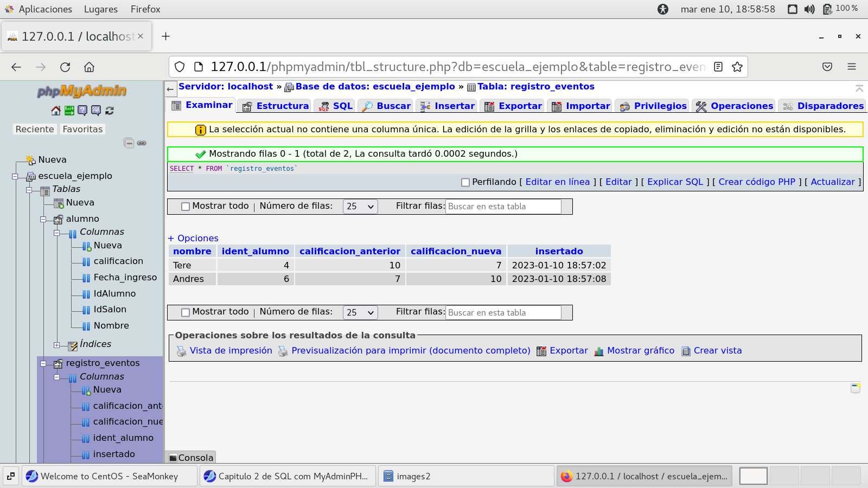Image resolution: width=868 pixels, height=488 pixels.
Task: Check the upper Mostrar todo checkbox
Action: point(186,207)
